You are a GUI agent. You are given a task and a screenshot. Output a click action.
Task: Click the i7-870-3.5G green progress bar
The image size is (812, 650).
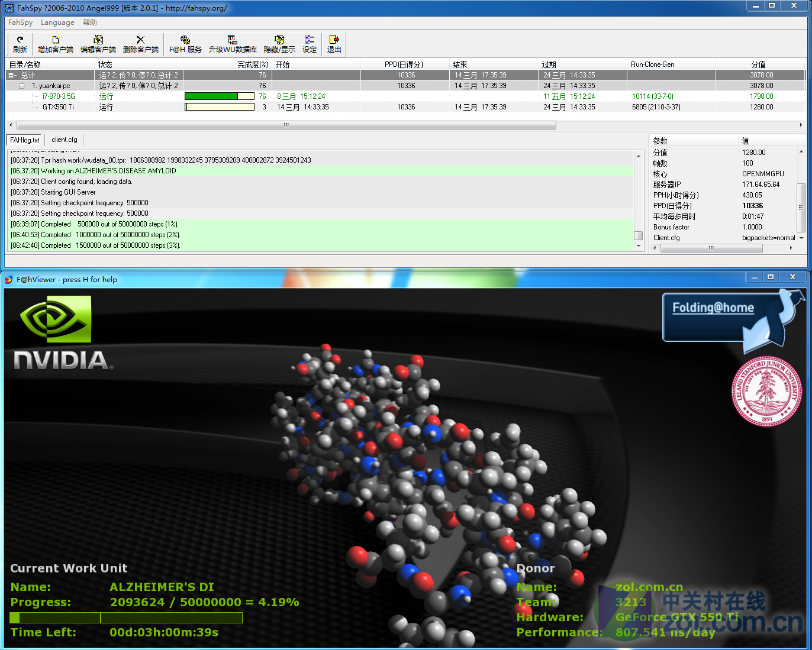pos(220,96)
